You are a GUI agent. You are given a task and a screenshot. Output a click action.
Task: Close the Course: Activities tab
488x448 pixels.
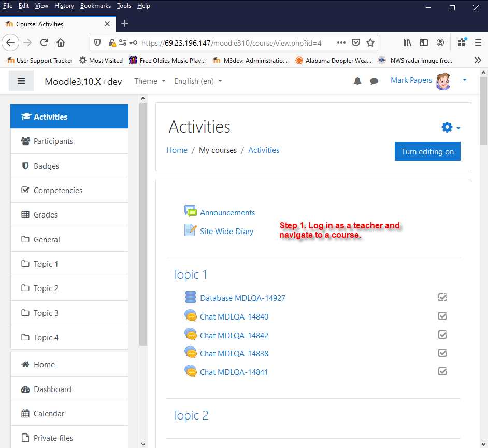(107, 24)
